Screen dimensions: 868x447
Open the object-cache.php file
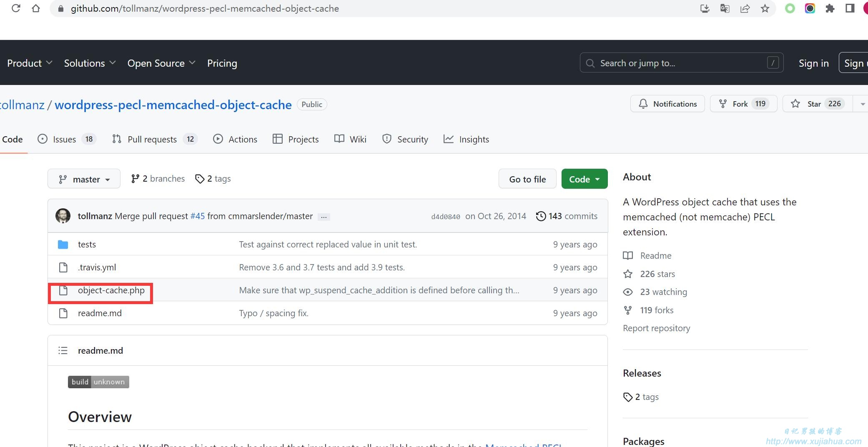111,290
